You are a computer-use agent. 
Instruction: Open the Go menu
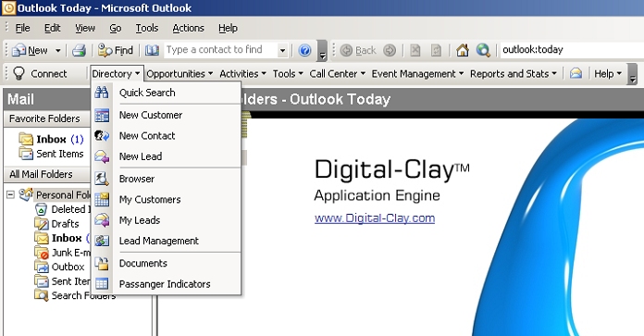point(116,28)
